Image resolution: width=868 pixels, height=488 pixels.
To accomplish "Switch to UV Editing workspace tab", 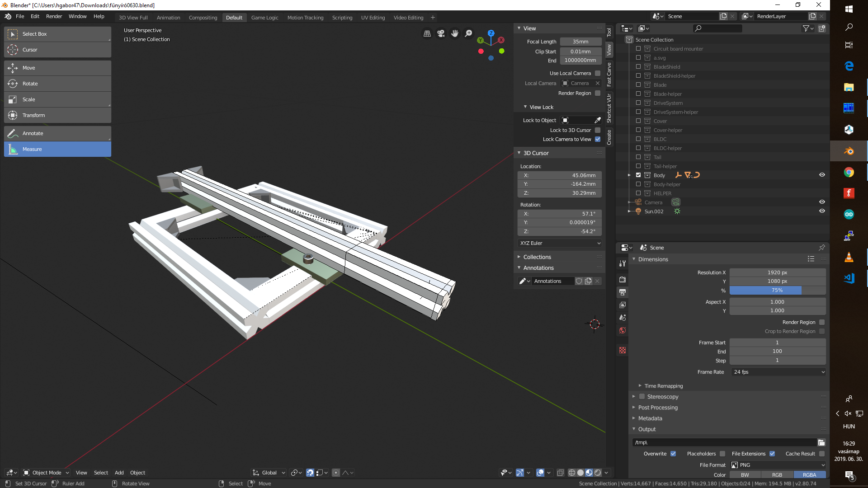I will 373,18.
